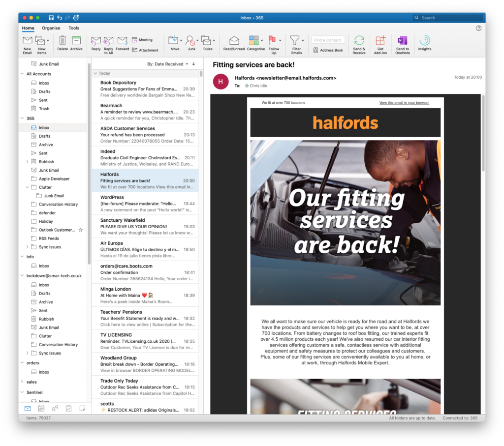Click the folder pane scrollbar
Screen dimensions: 504x446
tap(89, 164)
